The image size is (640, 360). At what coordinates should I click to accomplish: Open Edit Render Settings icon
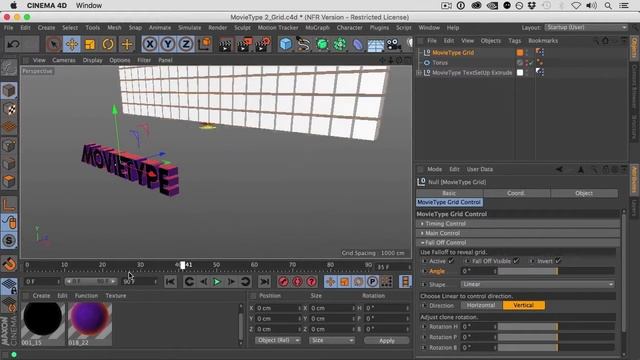click(262, 44)
